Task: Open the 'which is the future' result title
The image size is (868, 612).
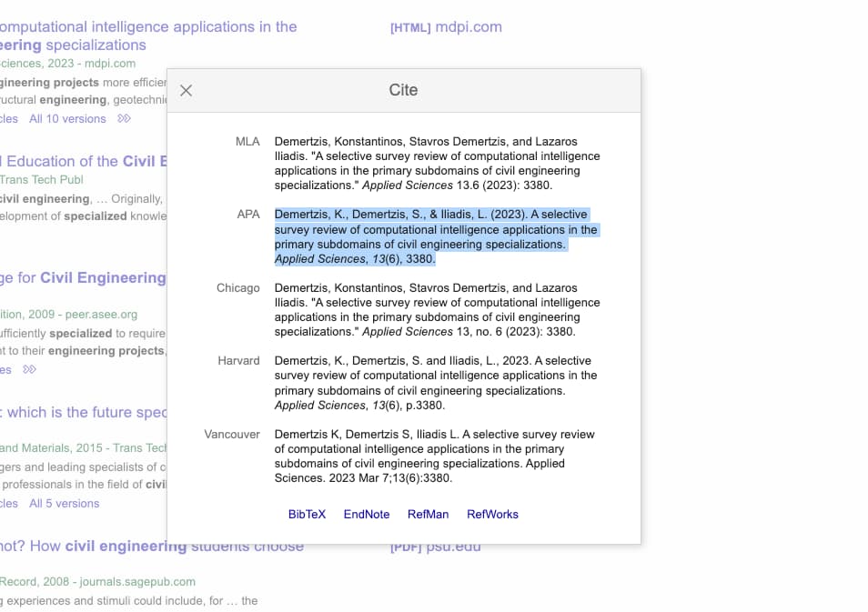Action: click(84, 413)
